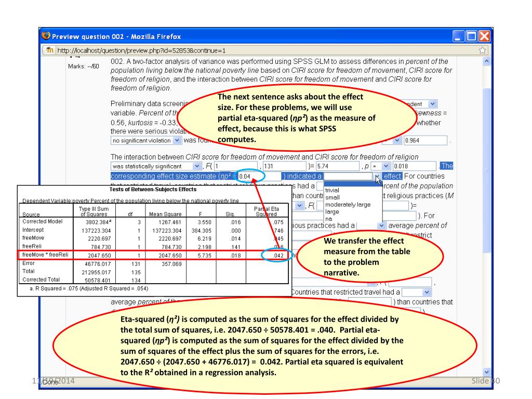Click the field containing 0.964
The height and width of the screenshot is (399, 532).
(425, 140)
